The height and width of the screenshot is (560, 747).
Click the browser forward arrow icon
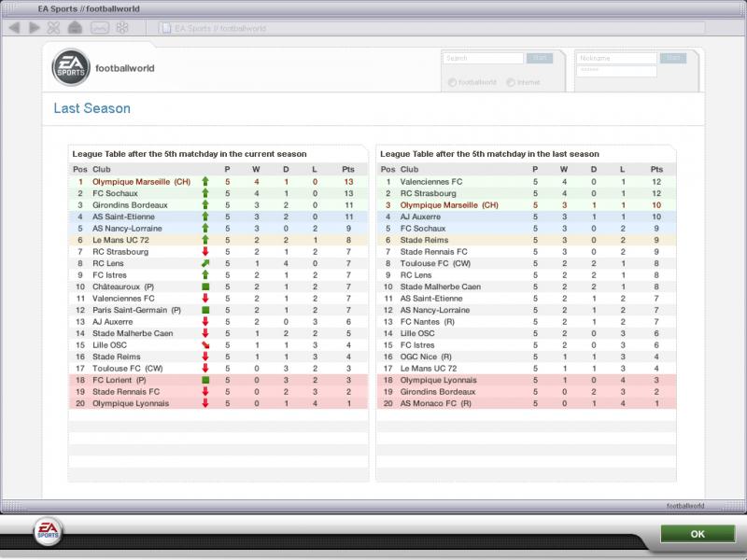tap(35, 28)
